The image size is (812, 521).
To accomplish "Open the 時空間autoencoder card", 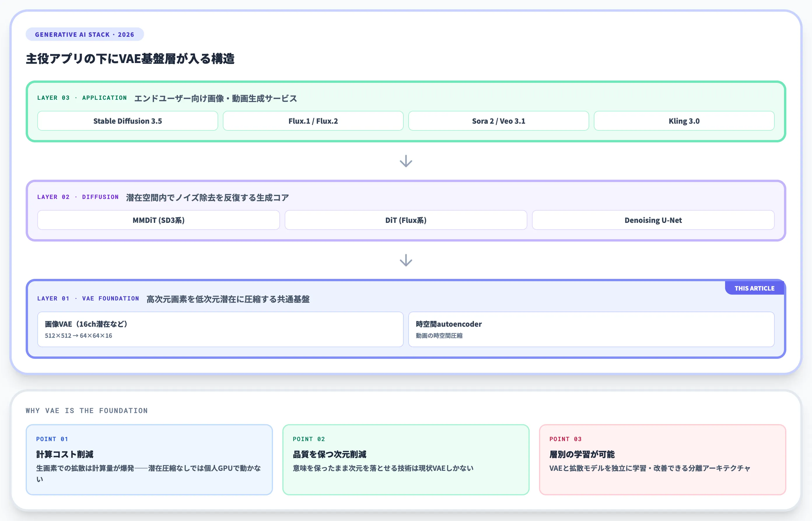I will [591, 329].
